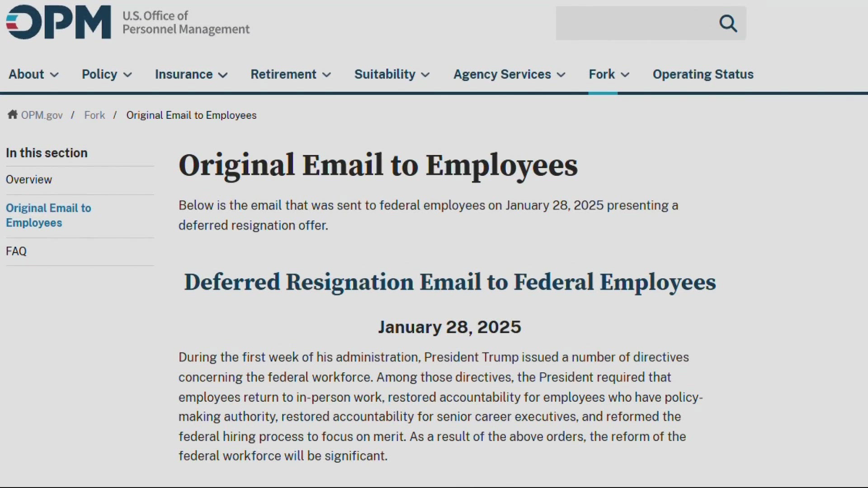This screenshot has height=488, width=868.
Task: Open Fork from the breadcrumb trail
Action: pyautogui.click(x=94, y=115)
